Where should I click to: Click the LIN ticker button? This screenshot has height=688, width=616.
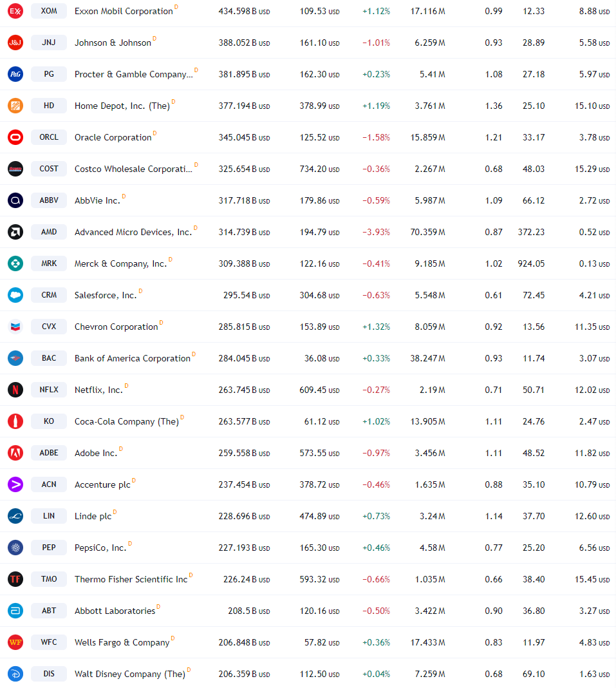(x=49, y=516)
